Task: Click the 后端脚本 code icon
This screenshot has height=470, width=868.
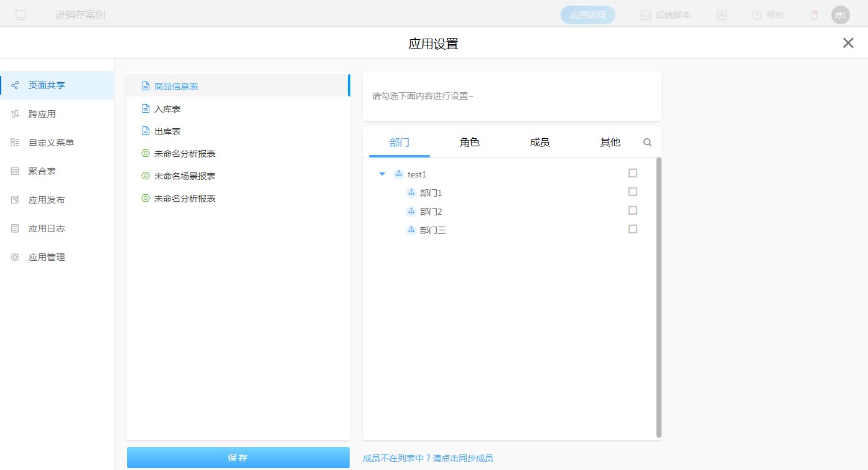Action: pyautogui.click(x=646, y=15)
